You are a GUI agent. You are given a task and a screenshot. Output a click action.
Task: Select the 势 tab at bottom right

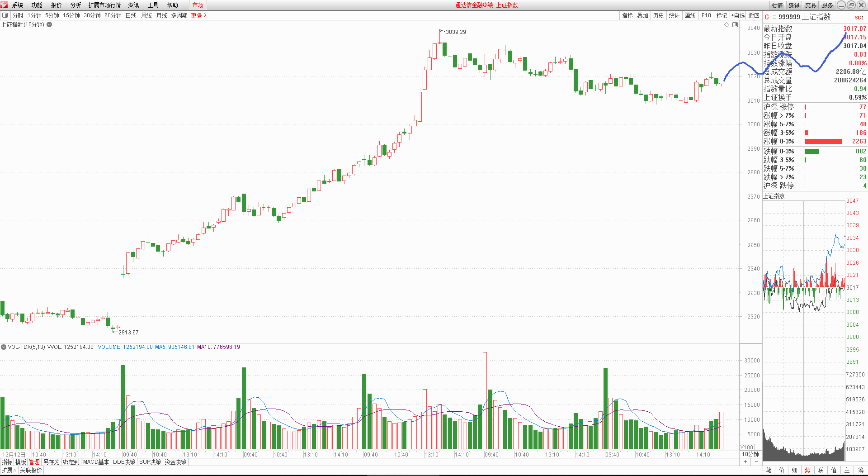pos(807,470)
